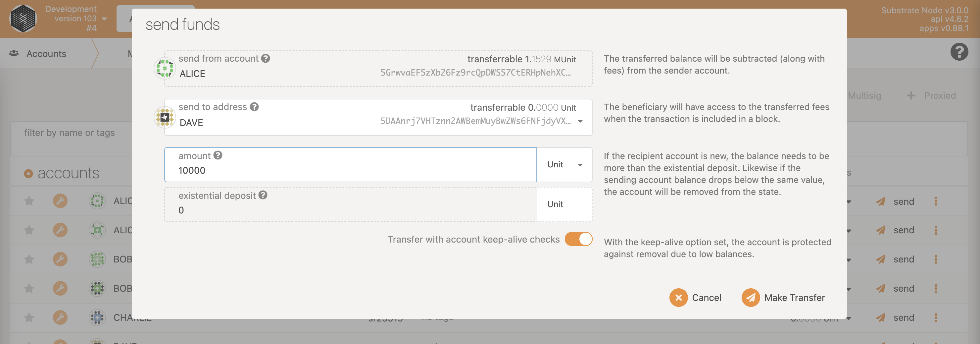
Task: Click identicon of first BOB account row
Action: coord(97,259)
